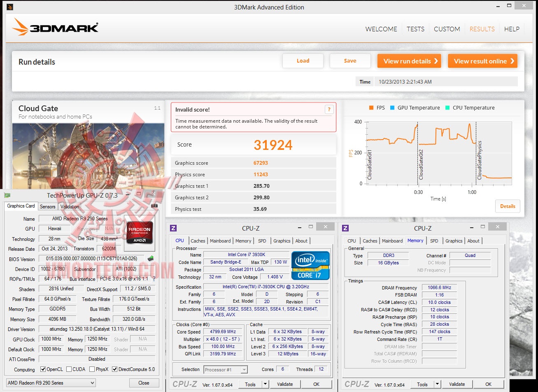Click the 3DMark title bar app icon
Image resolution: width=538 pixels, height=392 pixels.
[10, 7]
